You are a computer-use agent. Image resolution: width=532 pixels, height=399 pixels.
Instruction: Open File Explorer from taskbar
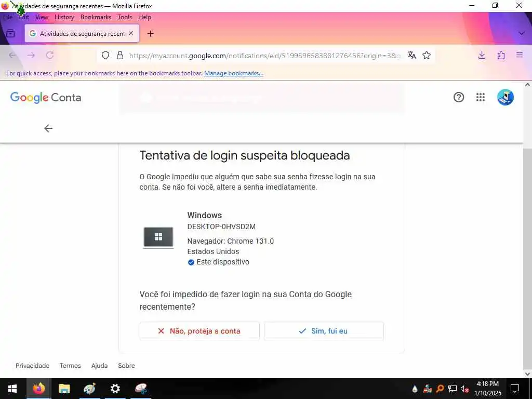tap(64, 389)
